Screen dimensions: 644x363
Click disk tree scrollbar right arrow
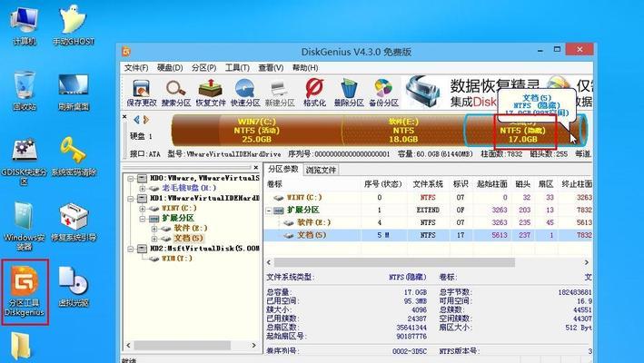(253, 346)
